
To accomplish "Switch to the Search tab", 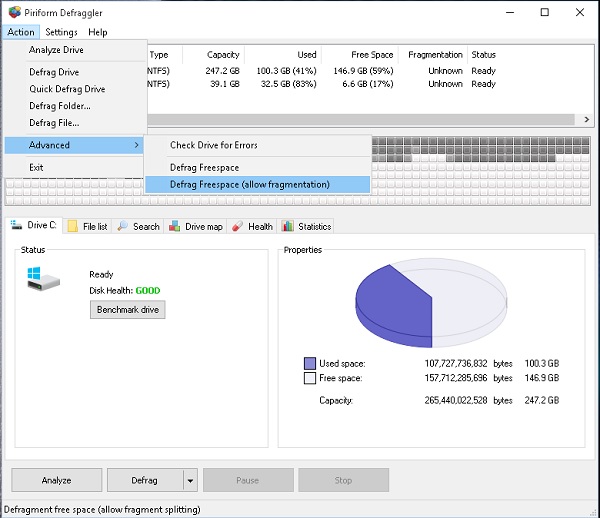I will 139,226.
